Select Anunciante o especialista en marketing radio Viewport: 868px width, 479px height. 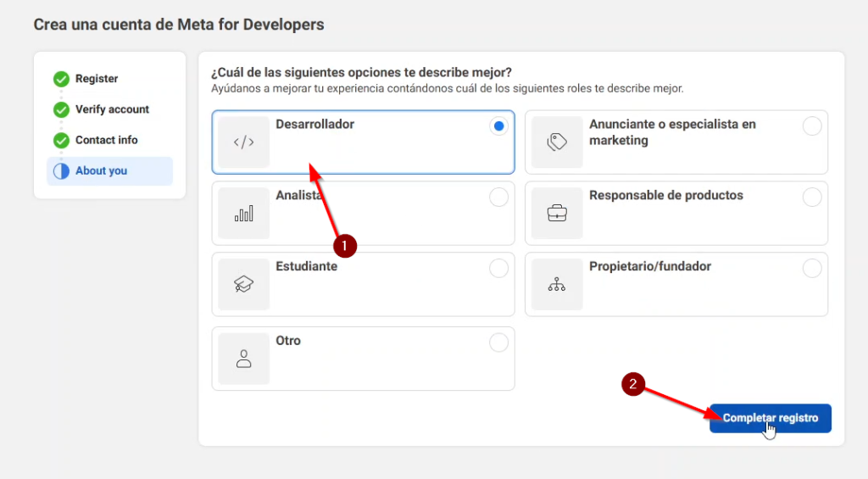click(812, 126)
